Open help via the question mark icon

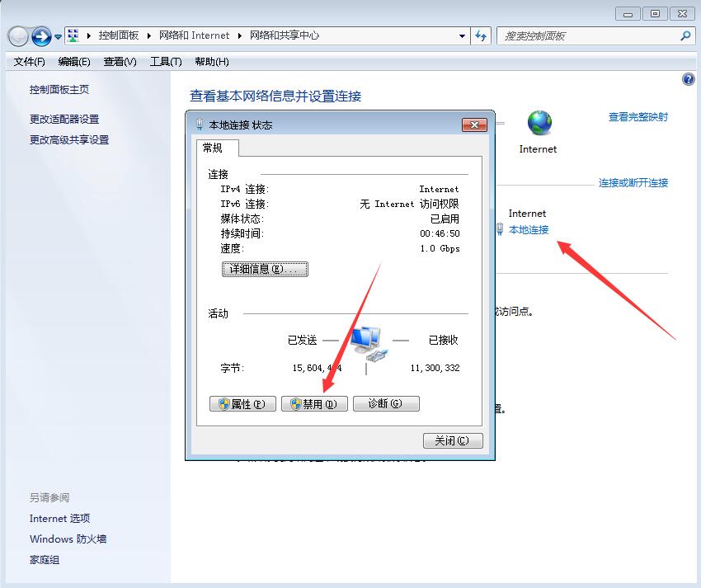point(689,78)
